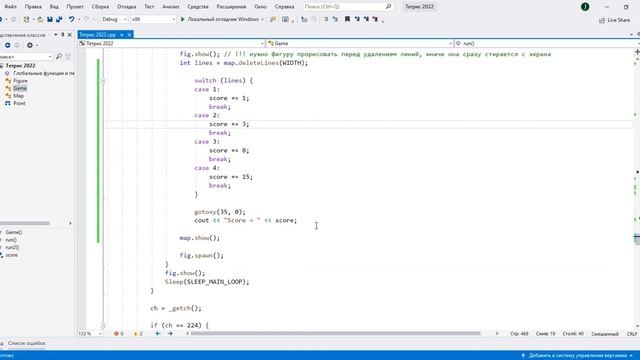The width and height of the screenshot is (640, 360).
Task: Click the decrease indent toolbar icon
Action: coord(326,19)
